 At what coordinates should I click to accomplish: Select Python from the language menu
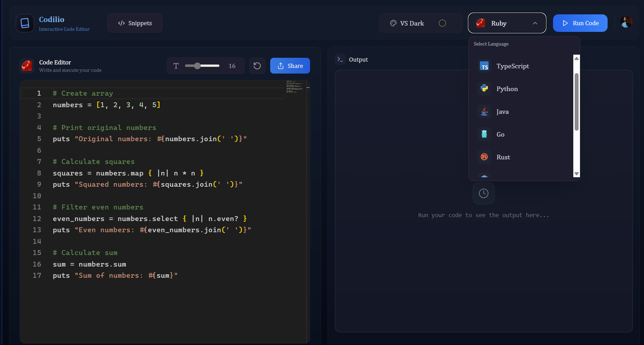click(x=507, y=89)
